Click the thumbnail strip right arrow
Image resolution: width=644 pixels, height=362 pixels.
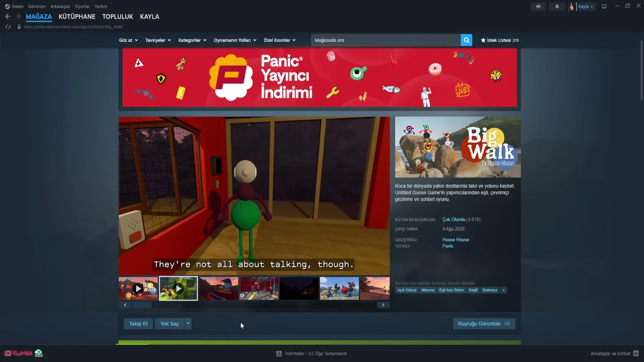[x=383, y=305]
